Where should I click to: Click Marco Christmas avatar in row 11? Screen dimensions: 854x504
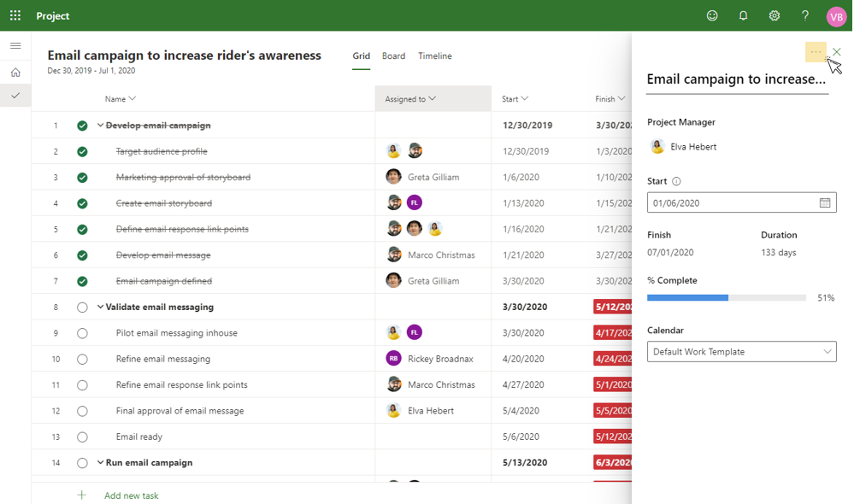(394, 384)
